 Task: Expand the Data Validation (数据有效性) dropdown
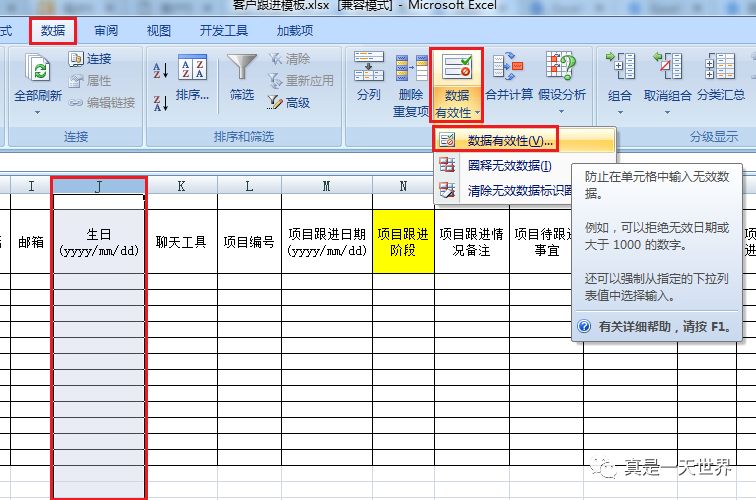tap(457, 112)
